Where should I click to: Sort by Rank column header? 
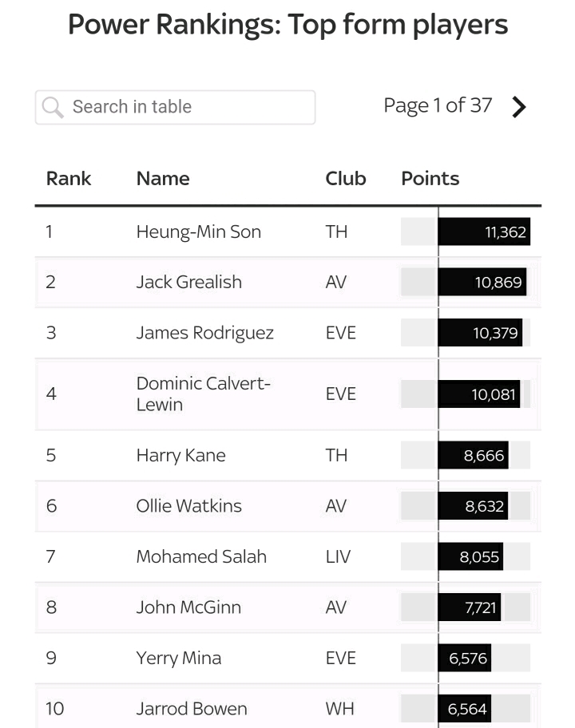point(69,178)
